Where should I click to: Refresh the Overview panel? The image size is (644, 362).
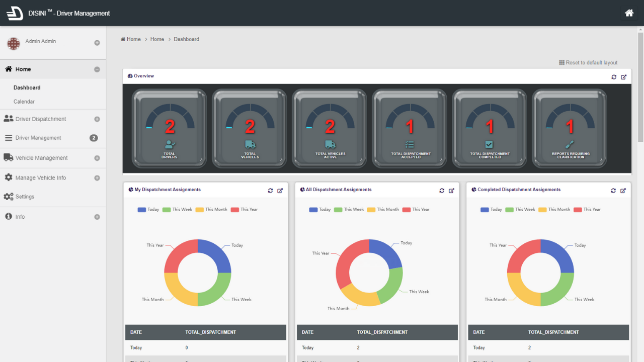coord(614,77)
